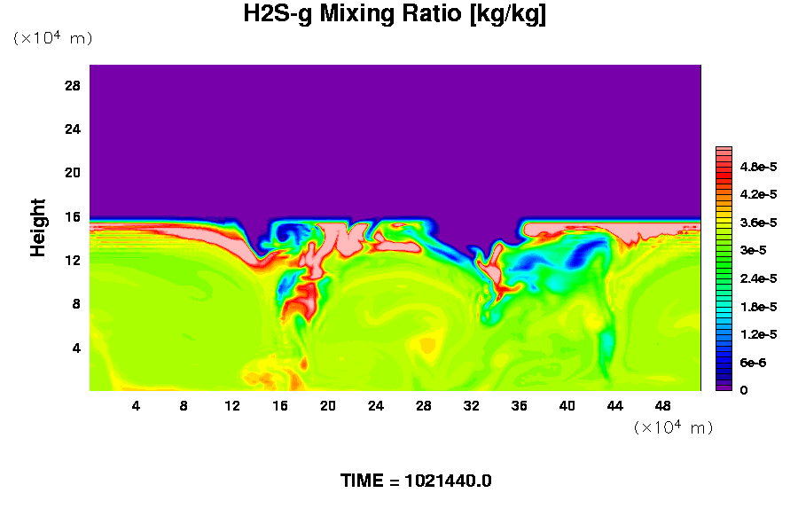Viewport: 798px width, 532px height.
Task: Click the top-left (×10⁴ m) unit label
Action: coord(52,38)
